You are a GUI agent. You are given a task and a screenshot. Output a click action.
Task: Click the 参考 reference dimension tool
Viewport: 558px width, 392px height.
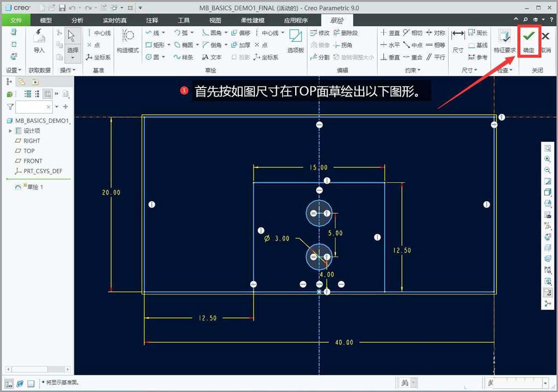click(x=478, y=57)
